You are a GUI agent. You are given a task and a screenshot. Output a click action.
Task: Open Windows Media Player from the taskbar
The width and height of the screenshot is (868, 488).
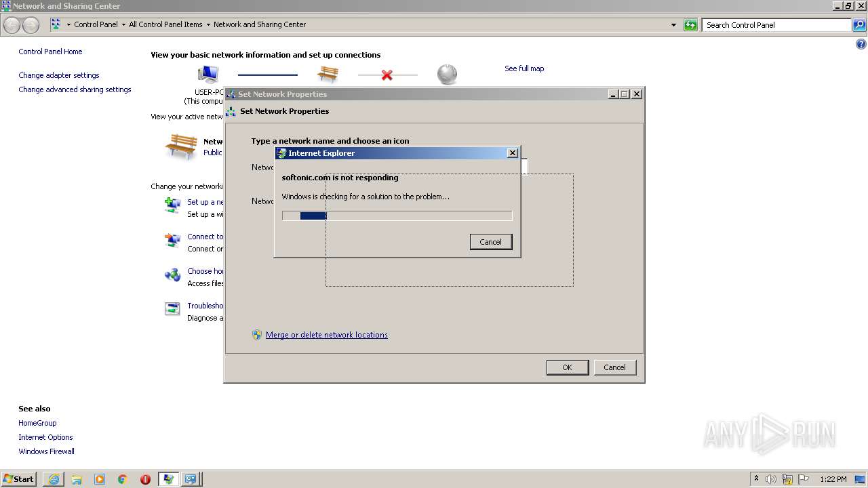100,479
